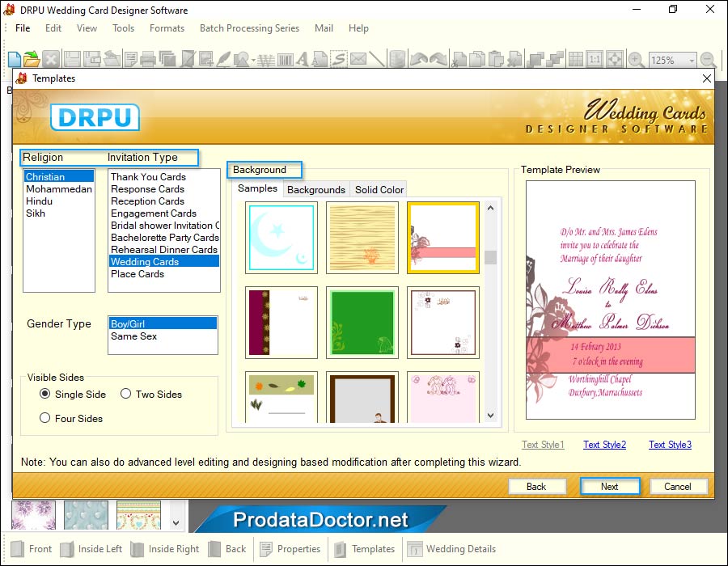Click the Undo arrow icon
The height and width of the screenshot is (566, 728).
tap(419, 59)
